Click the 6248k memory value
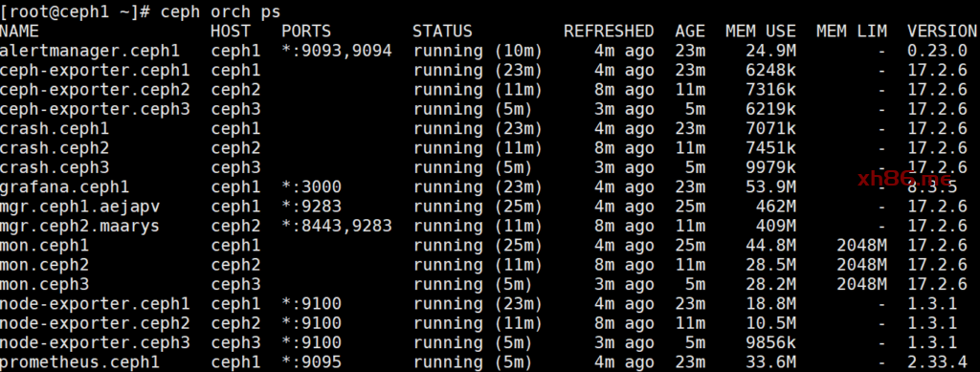Viewport: 980px width, 372px height. coord(770,71)
